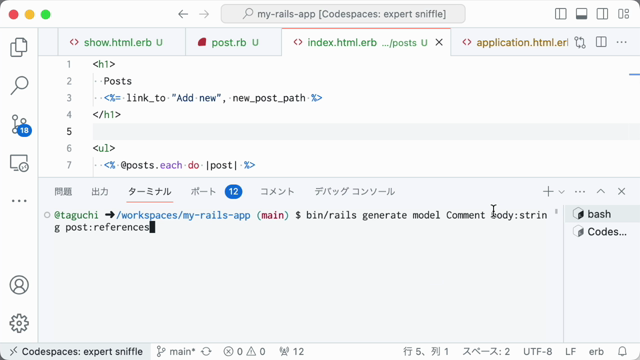Open the Search sidebar view
Screen dimensions: 640x360
[19, 85]
